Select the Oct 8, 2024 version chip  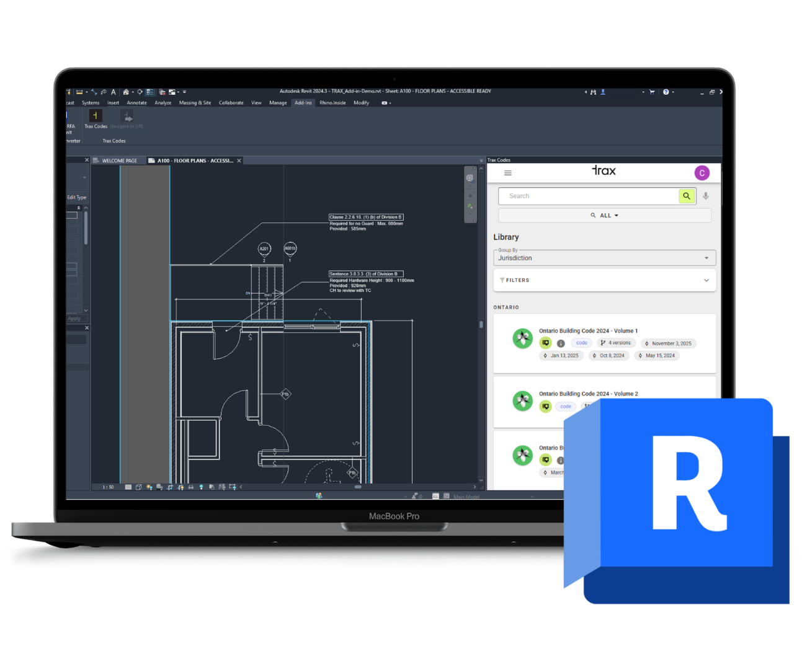click(x=608, y=356)
